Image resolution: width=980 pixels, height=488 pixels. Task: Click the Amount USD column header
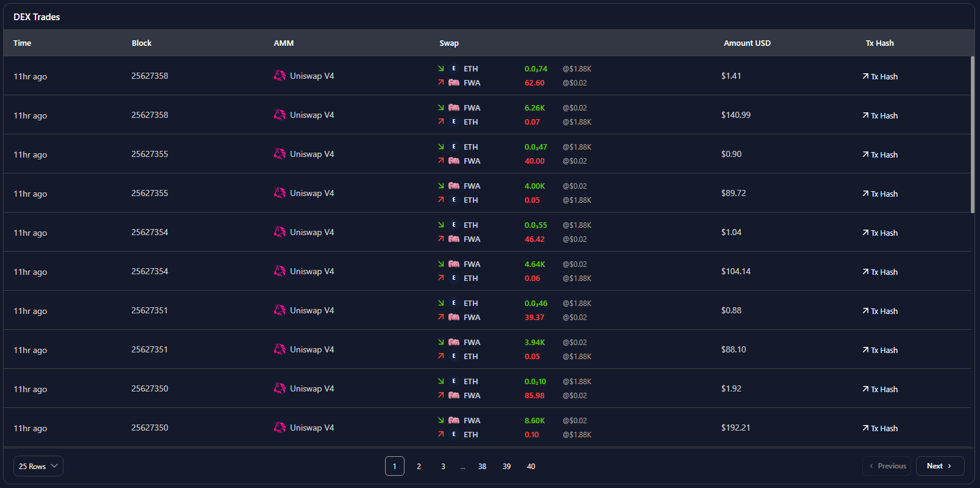pyautogui.click(x=747, y=43)
